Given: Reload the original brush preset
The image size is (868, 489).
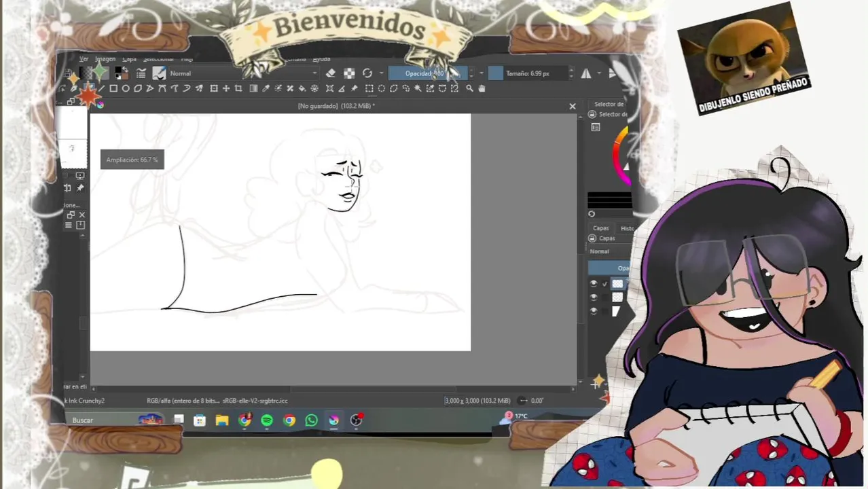Looking at the screenshot, I should pyautogui.click(x=367, y=73).
